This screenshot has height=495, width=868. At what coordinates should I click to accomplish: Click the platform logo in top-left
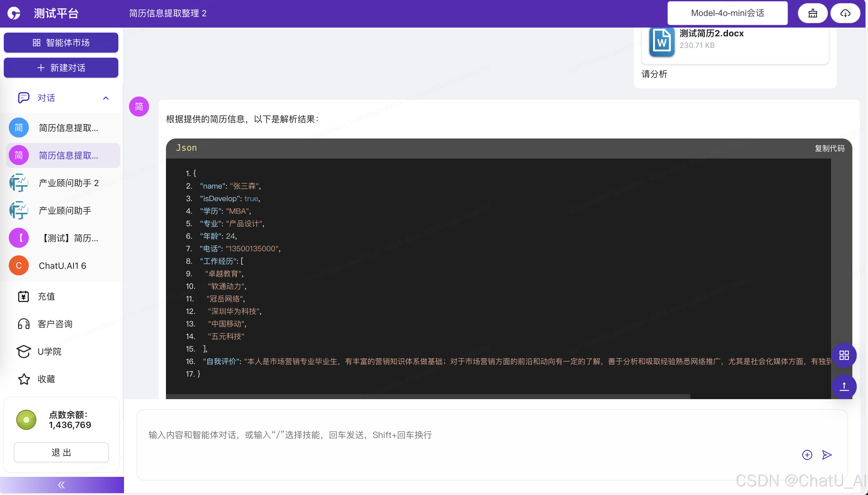[x=14, y=13]
